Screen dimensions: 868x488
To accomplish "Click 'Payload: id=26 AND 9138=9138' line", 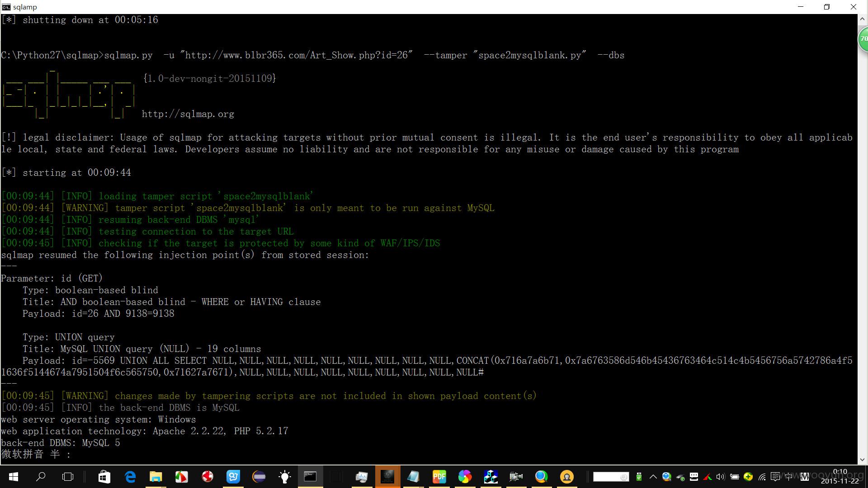I will (x=99, y=314).
